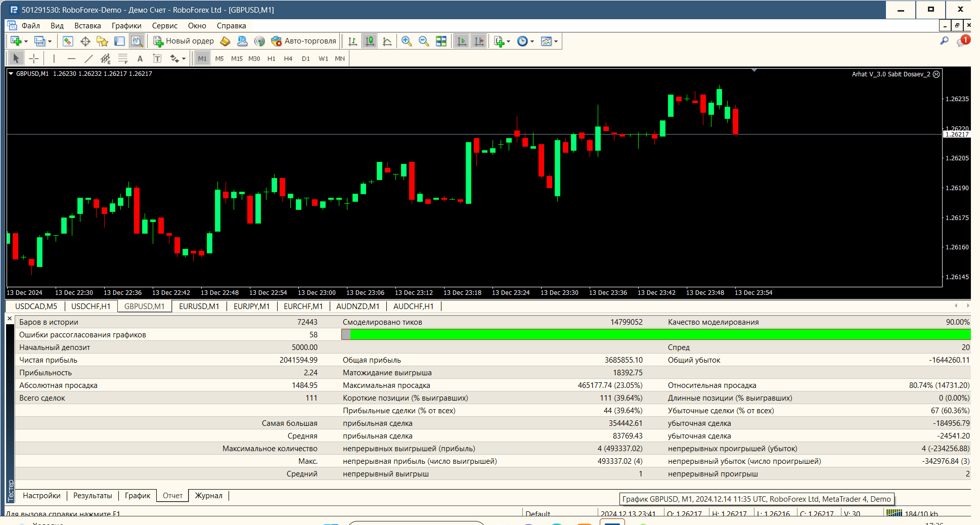The width and height of the screenshot is (980, 525).
Task: Draw a vertical line tool
Action: coord(54,59)
